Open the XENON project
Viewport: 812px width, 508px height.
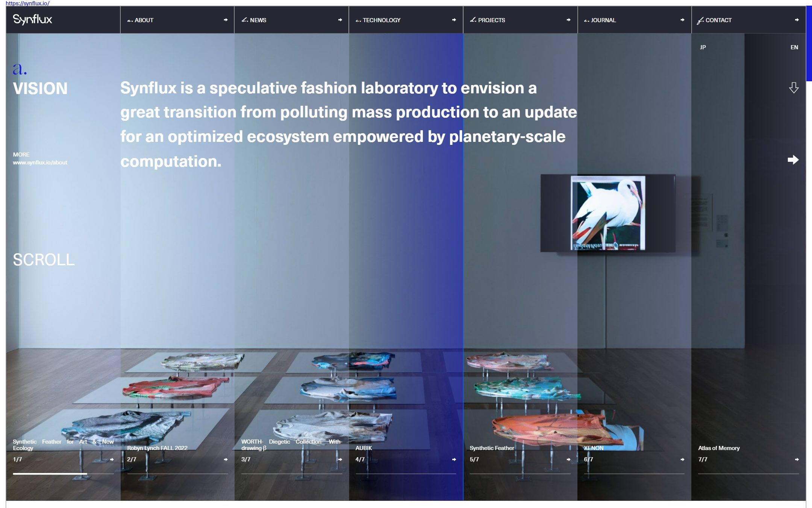594,448
